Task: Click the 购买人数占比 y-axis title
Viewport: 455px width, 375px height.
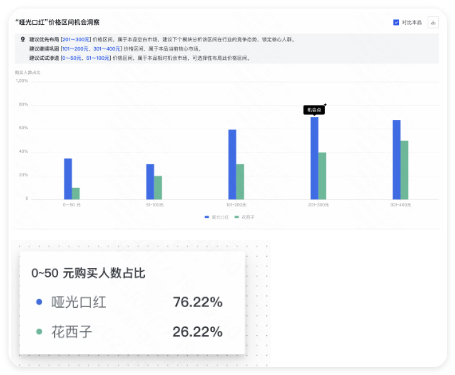Action: click(28, 72)
